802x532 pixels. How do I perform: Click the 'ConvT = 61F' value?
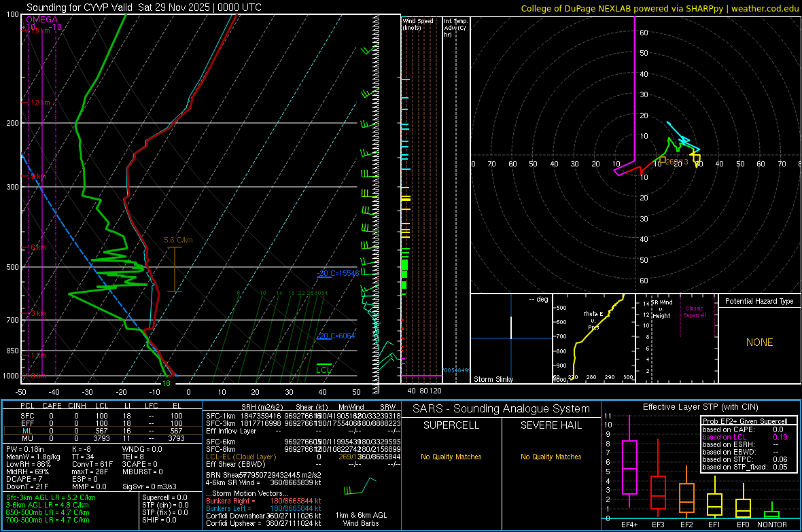coord(92,465)
